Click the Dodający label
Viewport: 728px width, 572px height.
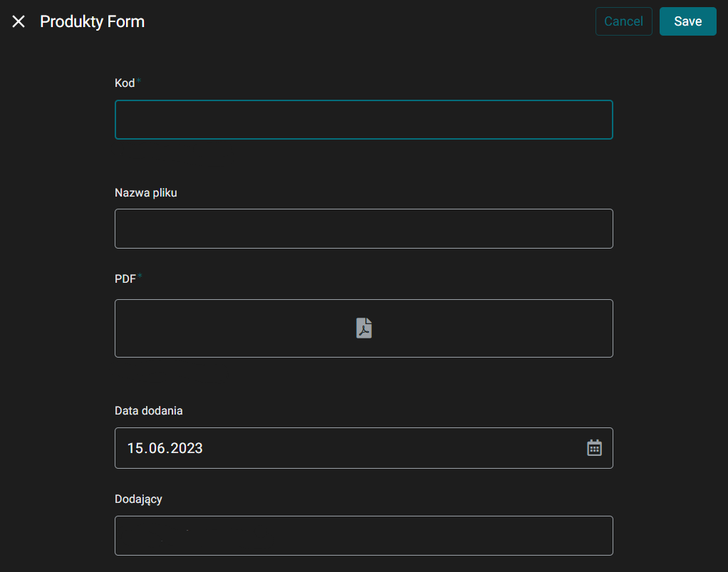138,499
